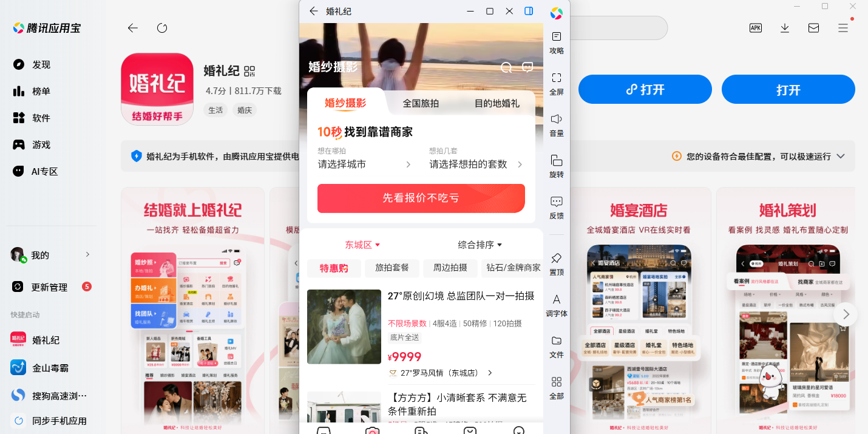Search in the 婚纱摄影 page header
The width and height of the screenshot is (868, 434).
click(x=506, y=67)
